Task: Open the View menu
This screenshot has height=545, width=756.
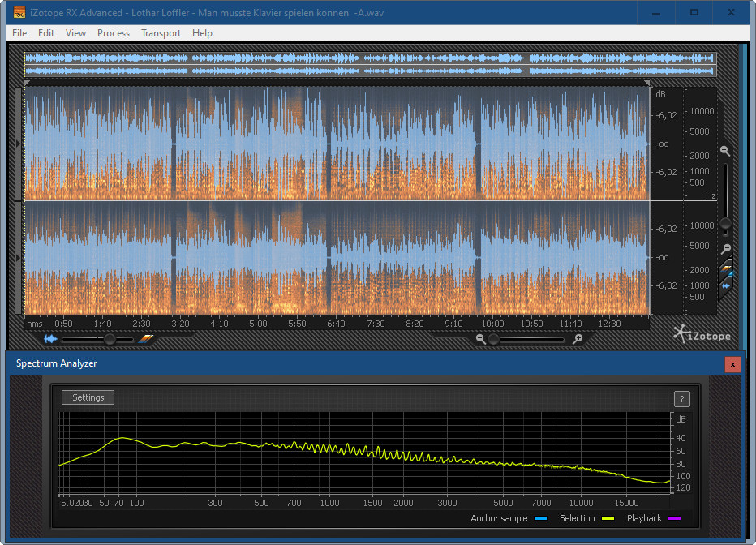Action: coord(75,33)
